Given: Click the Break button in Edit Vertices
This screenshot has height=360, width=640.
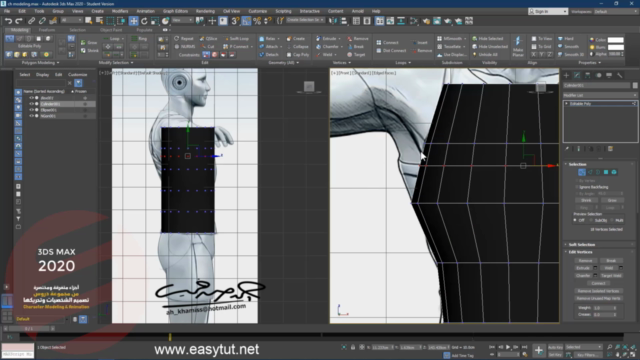Looking at the screenshot, I should coord(611,260).
